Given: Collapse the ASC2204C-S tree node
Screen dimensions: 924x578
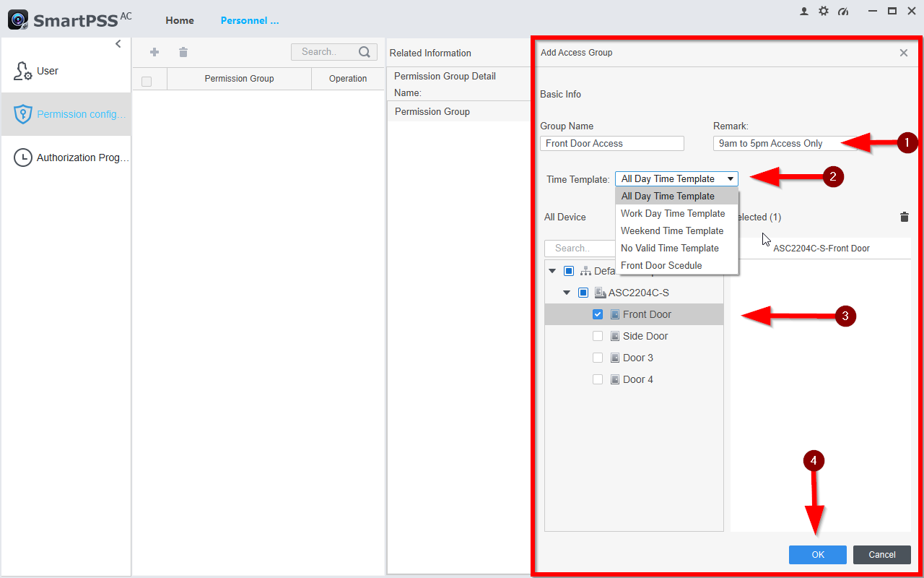Looking at the screenshot, I should point(567,293).
